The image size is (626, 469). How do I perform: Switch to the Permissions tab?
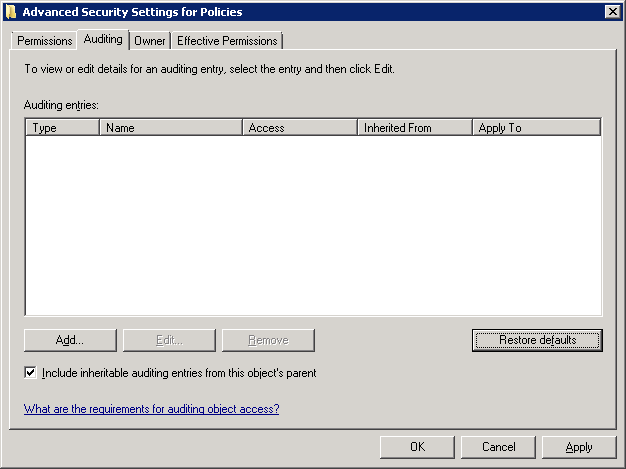click(x=44, y=41)
